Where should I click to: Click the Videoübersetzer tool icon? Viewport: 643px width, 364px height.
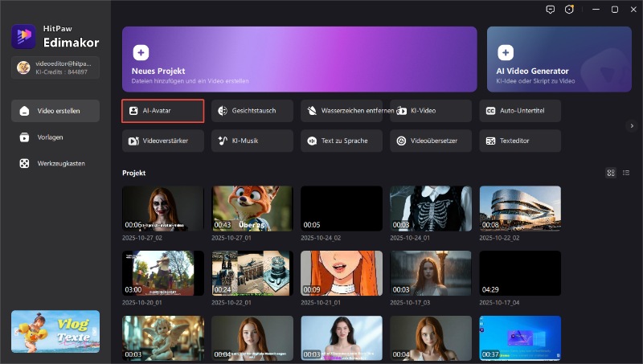(401, 141)
